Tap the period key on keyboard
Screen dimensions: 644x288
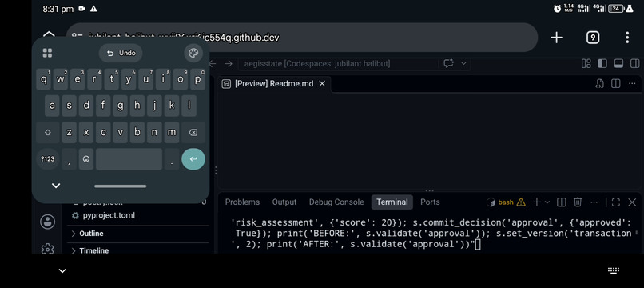(172, 159)
